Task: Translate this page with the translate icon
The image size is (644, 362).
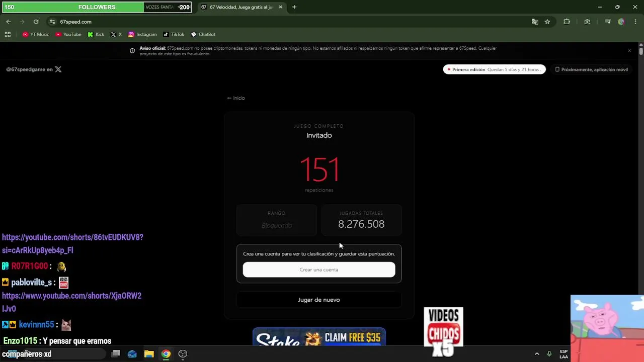Action: (535, 22)
